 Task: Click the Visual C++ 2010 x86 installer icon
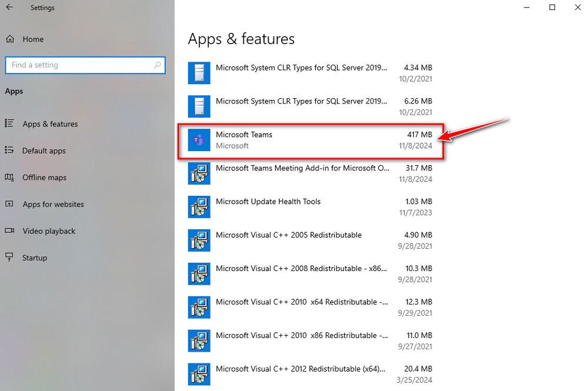199,341
